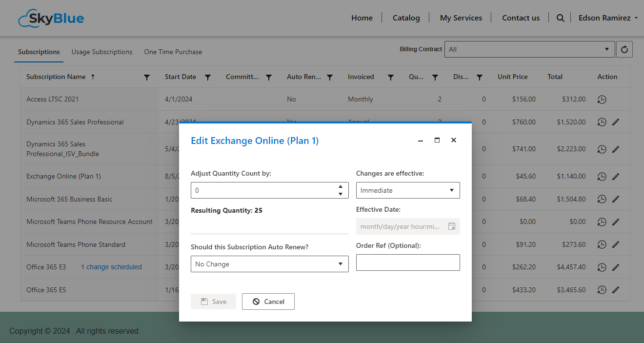Click the search magnifier icon in header
Image resolution: width=644 pixels, height=343 pixels.
[560, 18]
